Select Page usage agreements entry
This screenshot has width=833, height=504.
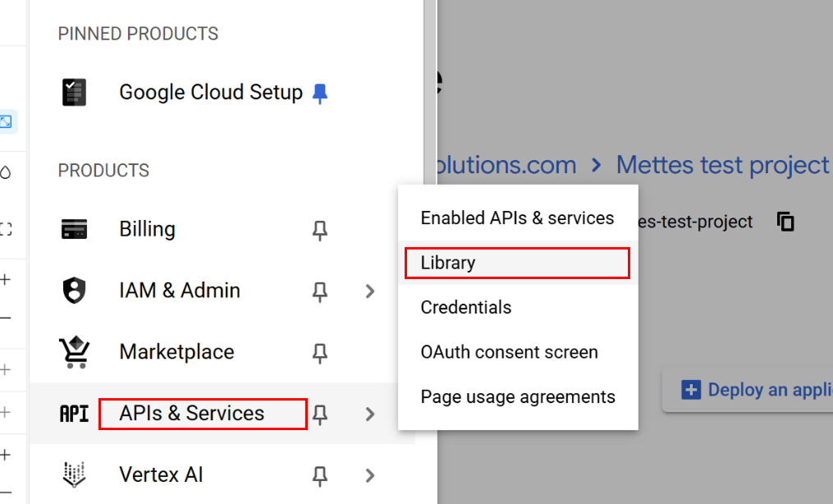point(517,396)
